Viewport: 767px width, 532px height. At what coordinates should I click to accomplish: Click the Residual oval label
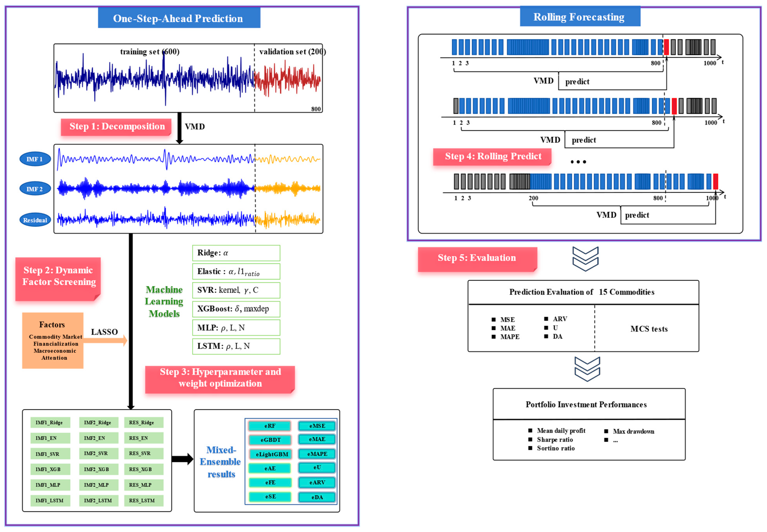[35, 220]
